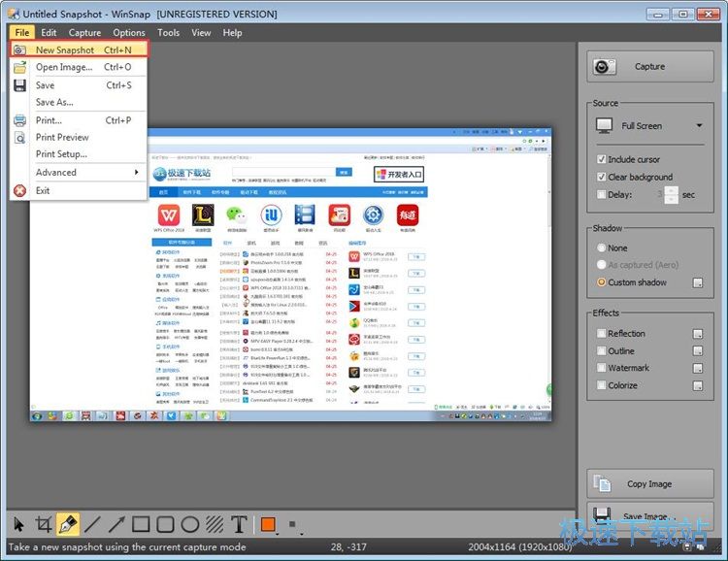Select the Line tool
Viewport: 728px width, 561px height.
coord(92,525)
